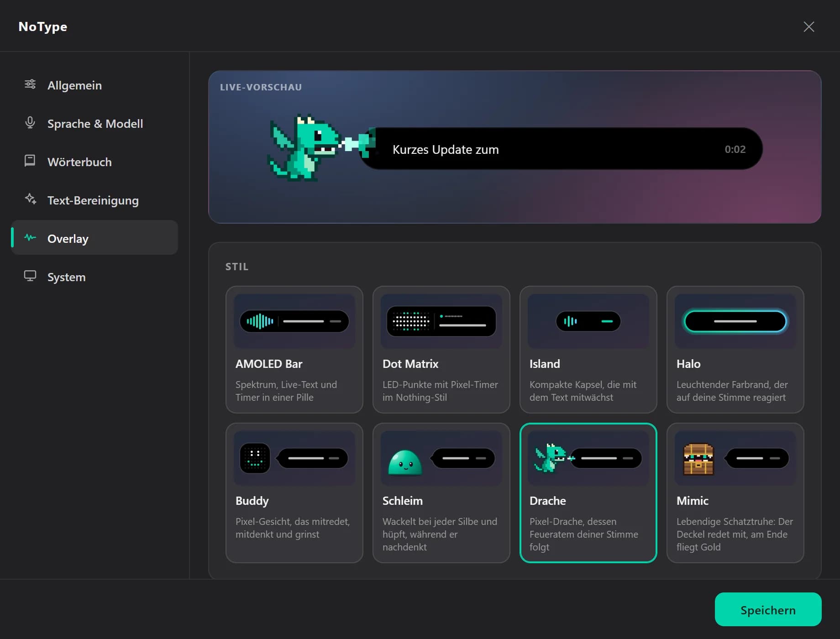840x639 pixels.
Task: Choose the Schleim style card
Action: point(441,493)
